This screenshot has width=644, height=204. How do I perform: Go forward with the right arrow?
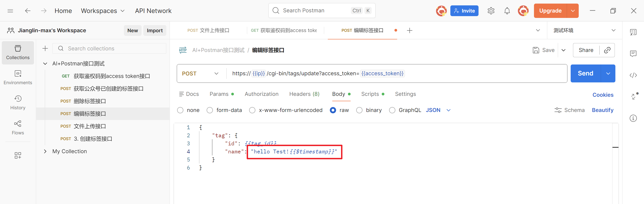44,11
